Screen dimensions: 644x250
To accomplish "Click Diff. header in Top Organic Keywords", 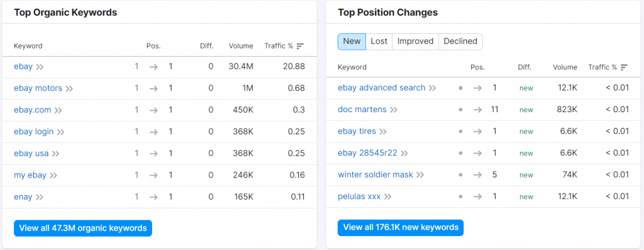I will tap(206, 46).
